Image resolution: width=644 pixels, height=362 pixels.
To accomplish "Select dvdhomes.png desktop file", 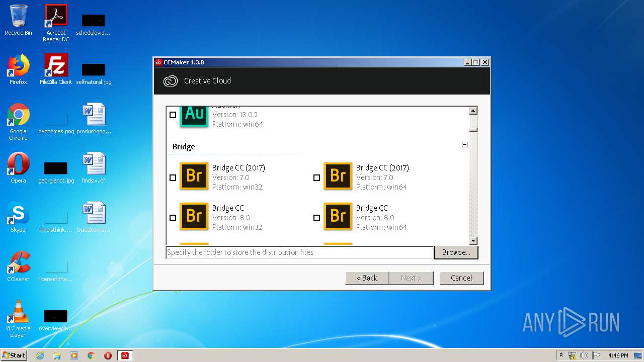I will 56,123.
